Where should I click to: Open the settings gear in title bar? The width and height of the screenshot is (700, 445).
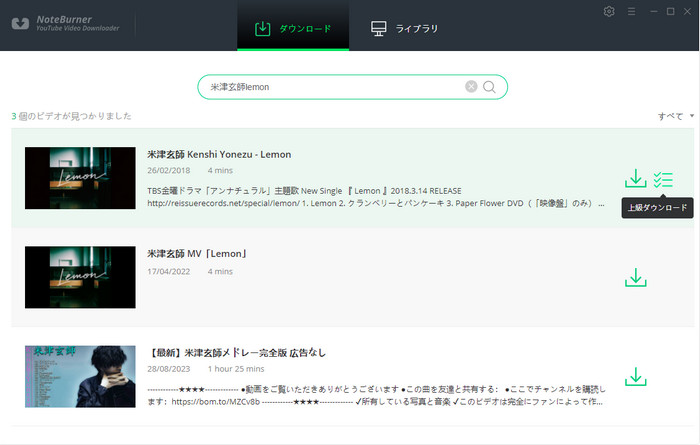[609, 11]
